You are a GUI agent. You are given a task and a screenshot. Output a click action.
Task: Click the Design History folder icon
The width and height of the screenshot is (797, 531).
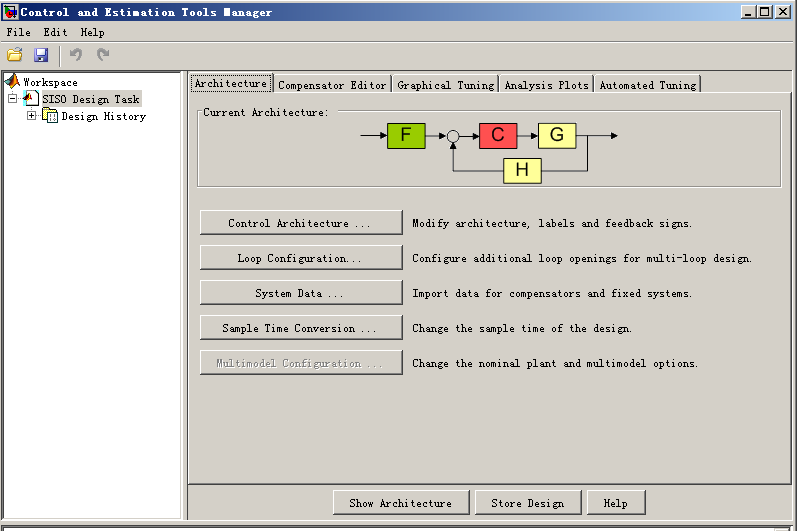pos(50,116)
